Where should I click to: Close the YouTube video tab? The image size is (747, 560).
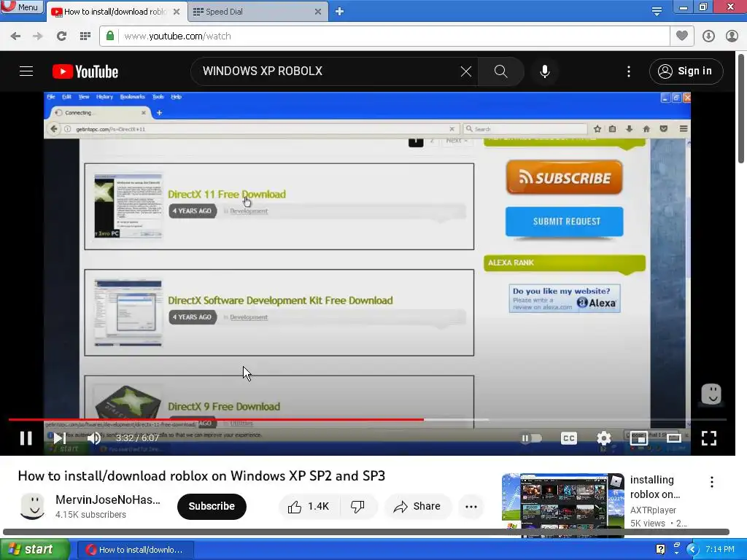click(177, 12)
